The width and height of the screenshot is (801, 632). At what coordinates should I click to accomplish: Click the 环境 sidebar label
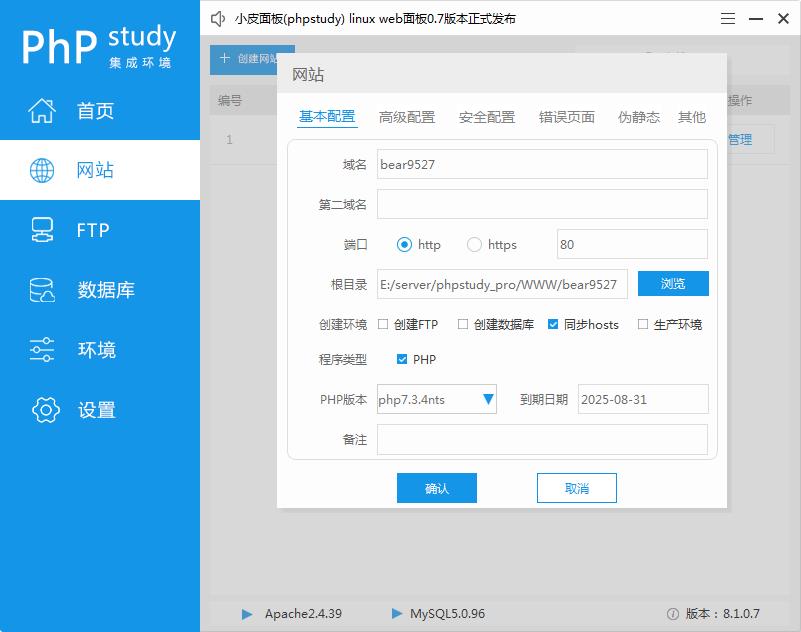point(97,349)
